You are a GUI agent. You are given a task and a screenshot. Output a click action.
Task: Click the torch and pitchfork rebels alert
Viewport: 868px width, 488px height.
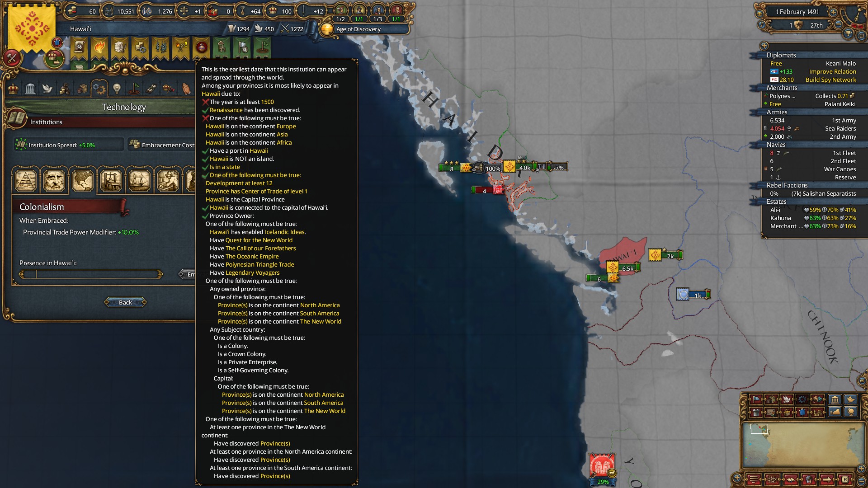tap(181, 48)
